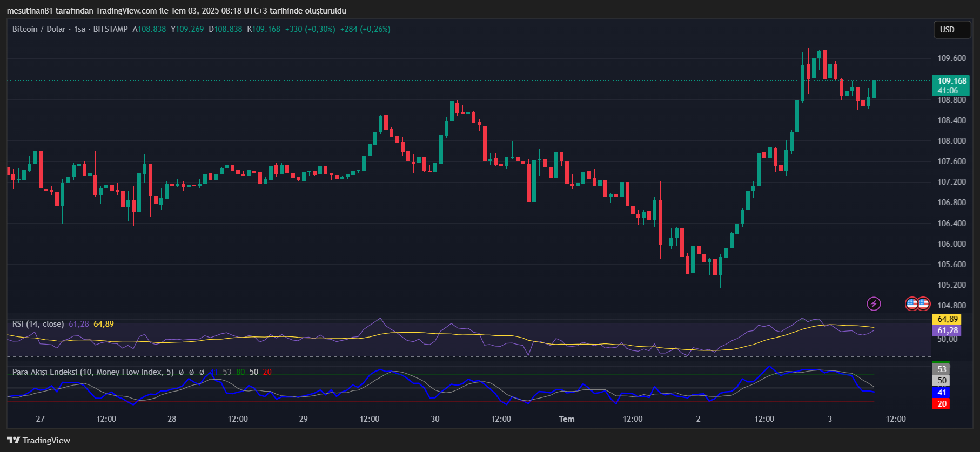Click the +330 (+0,30%) change value
980x452 pixels.
pyautogui.click(x=310, y=29)
